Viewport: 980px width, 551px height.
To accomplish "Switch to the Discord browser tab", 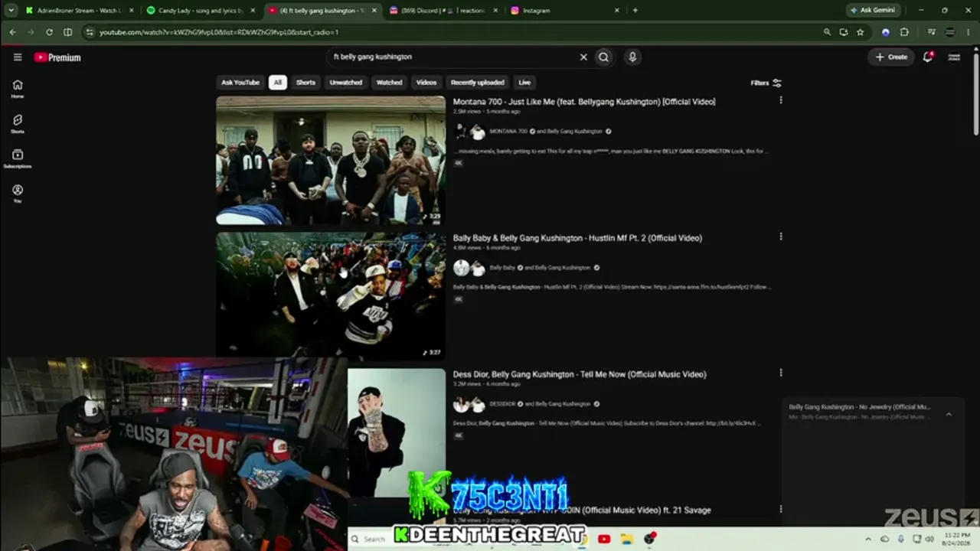I will tap(443, 11).
